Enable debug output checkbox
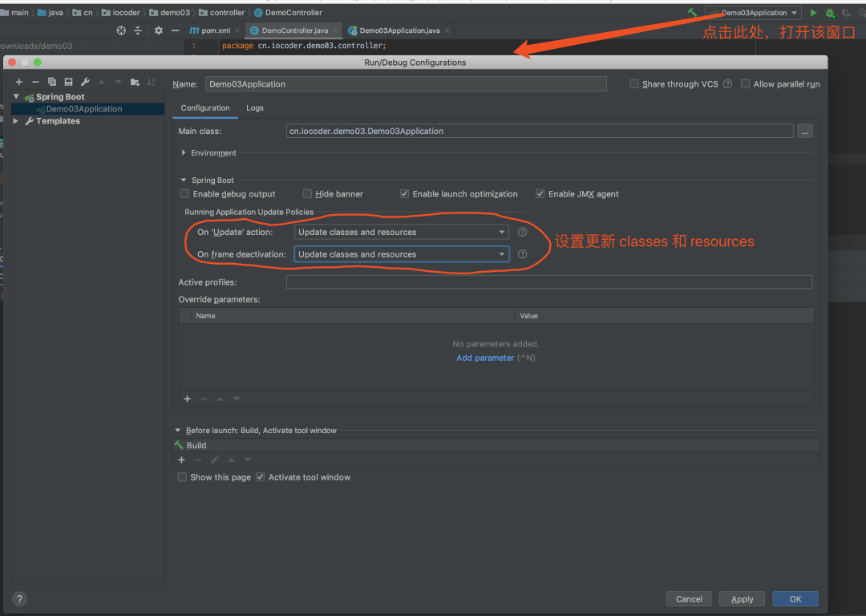Screen dimensions: 866x616 (185, 194)
